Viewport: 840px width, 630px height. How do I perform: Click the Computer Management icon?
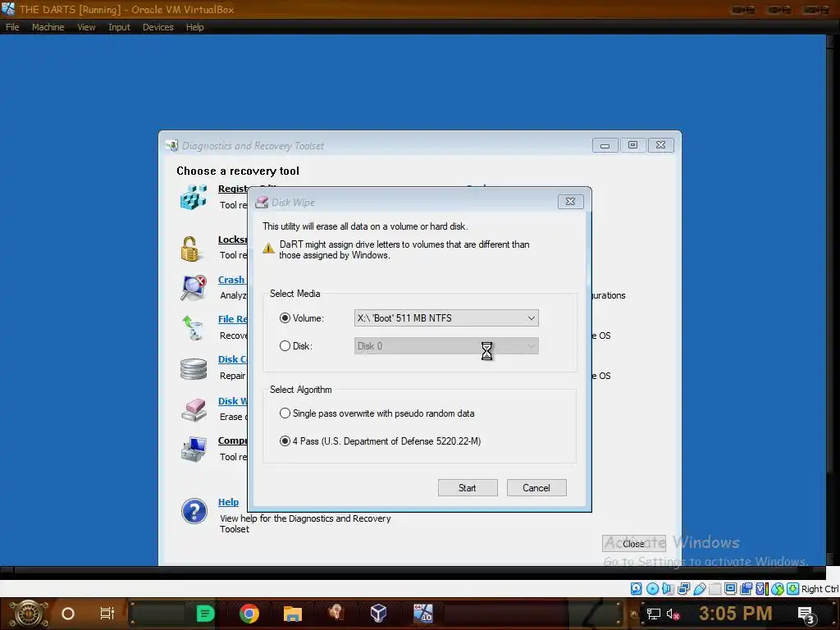(194, 449)
